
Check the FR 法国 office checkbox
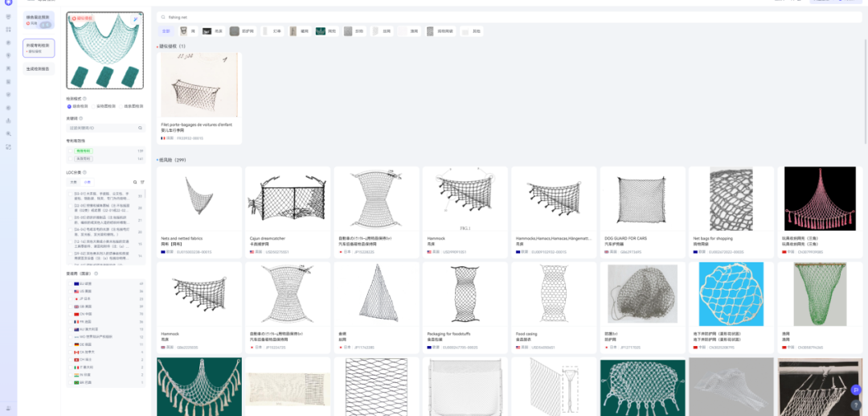(70, 321)
